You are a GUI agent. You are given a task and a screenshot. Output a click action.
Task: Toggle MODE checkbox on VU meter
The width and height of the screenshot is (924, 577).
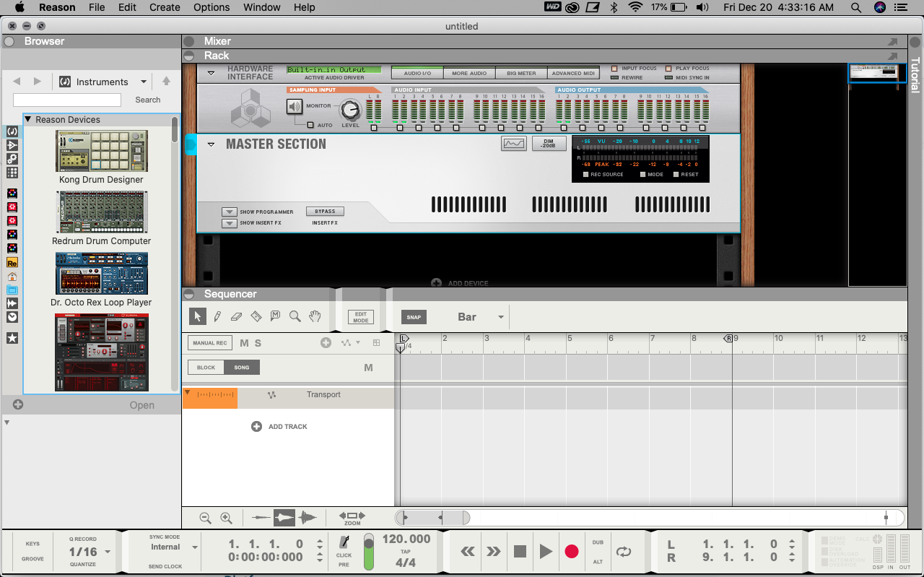click(x=643, y=174)
